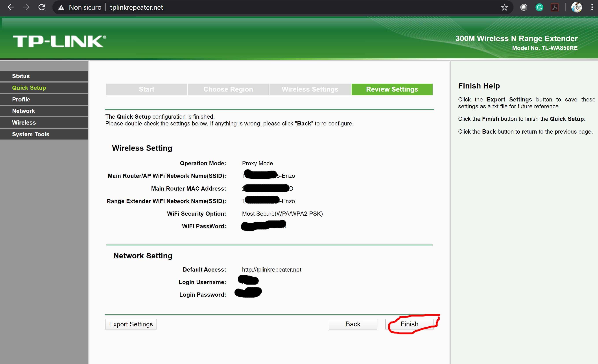Open Chrome three-dot menu

(592, 7)
